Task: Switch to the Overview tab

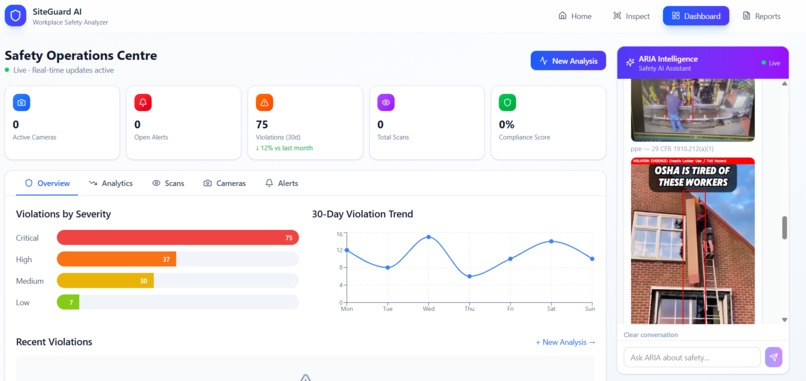Action: pyautogui.click(x=47, y=183)
